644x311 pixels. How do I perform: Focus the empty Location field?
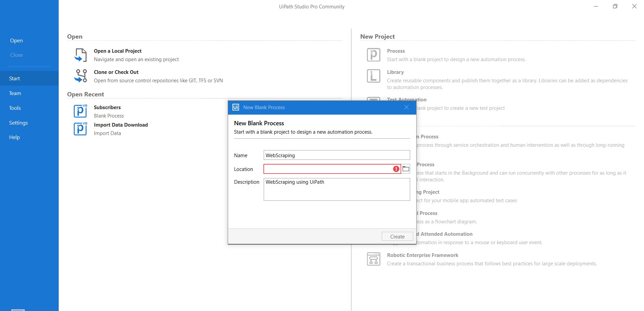pyautogui.click(x=332, y=169)
